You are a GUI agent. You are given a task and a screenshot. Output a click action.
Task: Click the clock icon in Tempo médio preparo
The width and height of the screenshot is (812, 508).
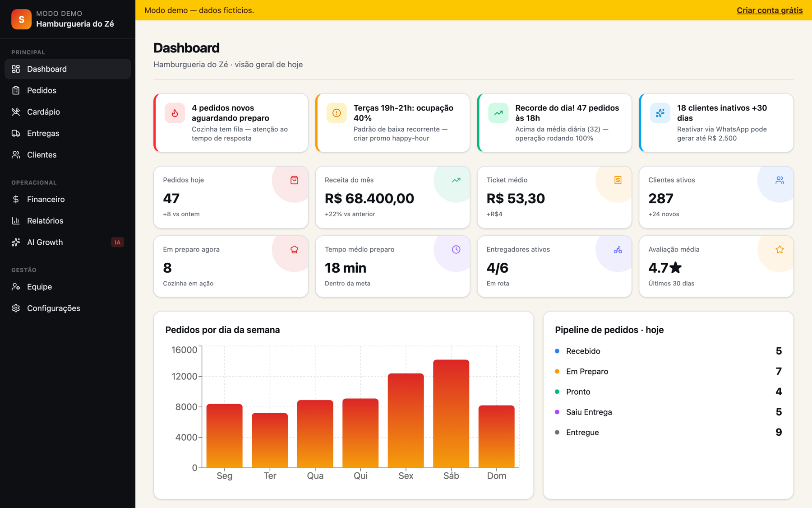[x=456, y=249]
